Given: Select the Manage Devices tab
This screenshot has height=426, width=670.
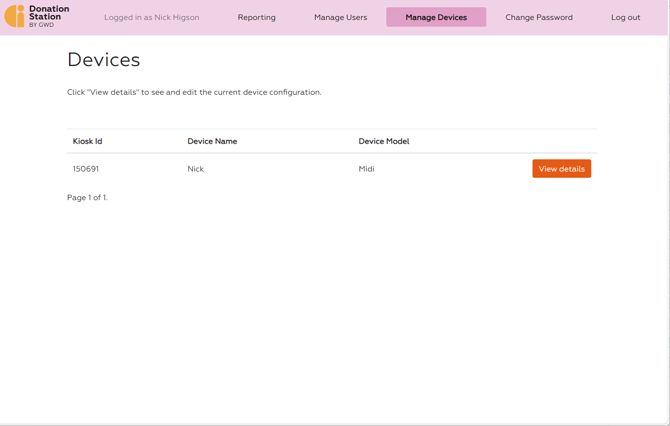Looking at the screenshot, I should click(x=436, y=17).
